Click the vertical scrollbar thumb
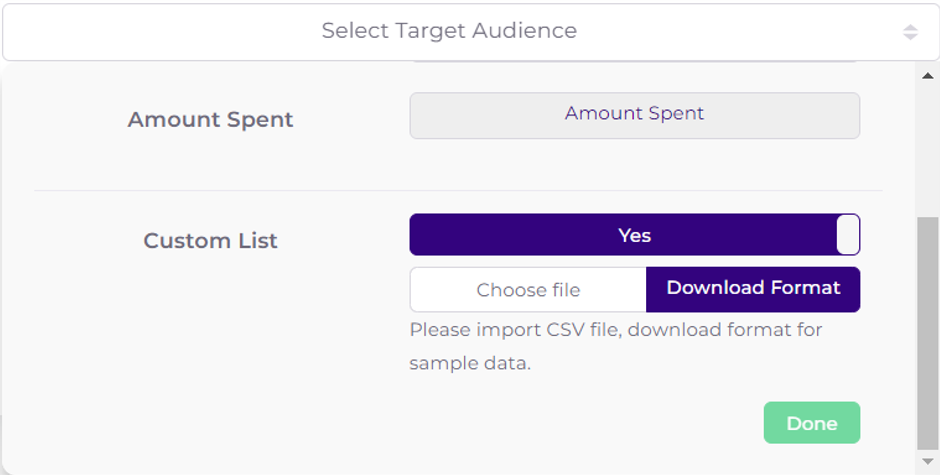The image size is (940, 475). (928, 330)
